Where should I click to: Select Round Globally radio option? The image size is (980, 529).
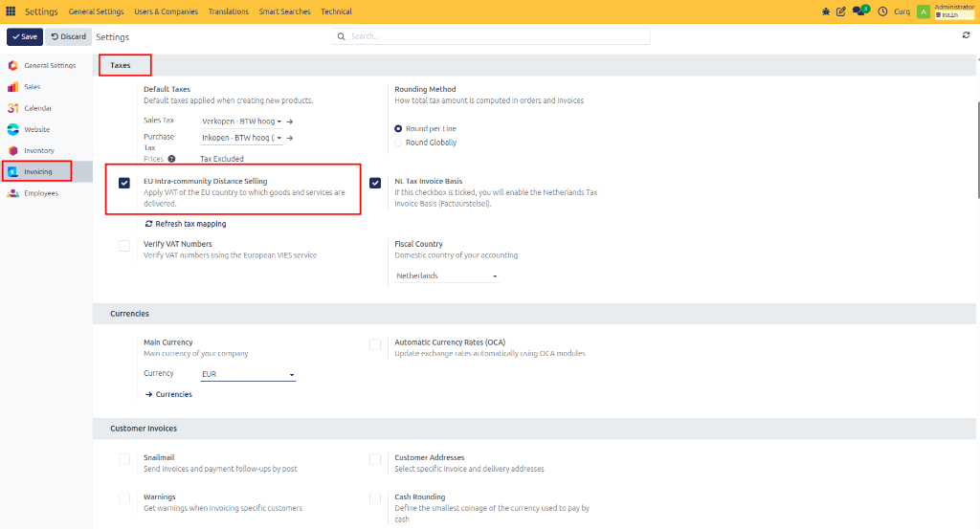coord(398,143)
